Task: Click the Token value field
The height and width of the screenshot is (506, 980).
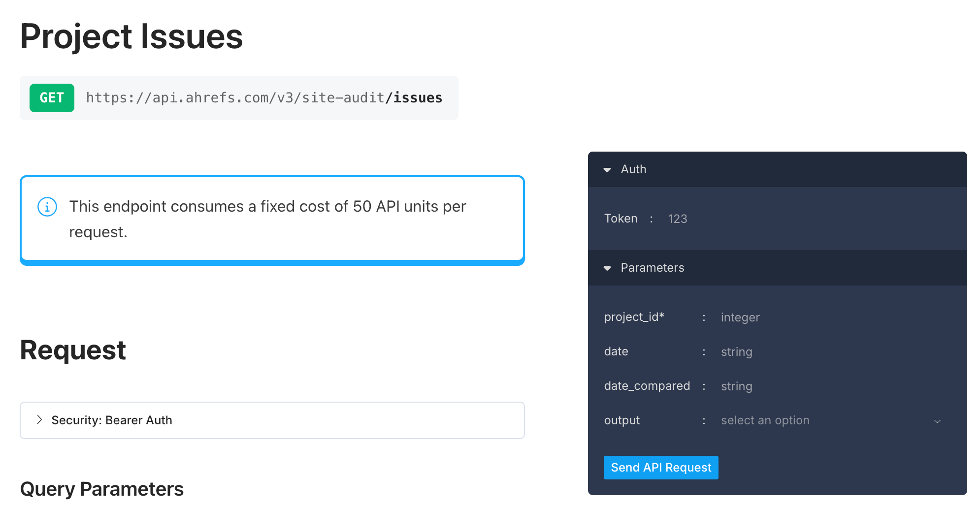Action: [739, 219]
